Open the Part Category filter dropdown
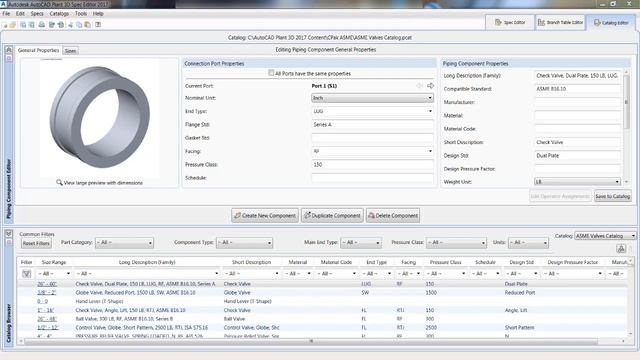 click(124, 242)
